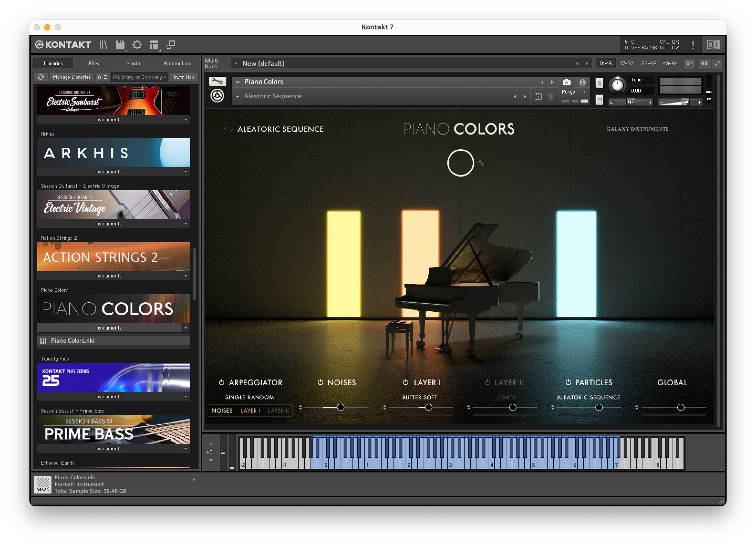
Task: Click the save floppy disk icon
Action: (x=120, y=45)
